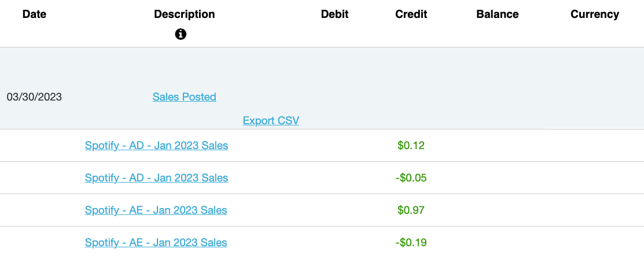Open Spotify AE sales with $0.97 credit
Screen dimensions: 644x256
[x=156, y=210]
